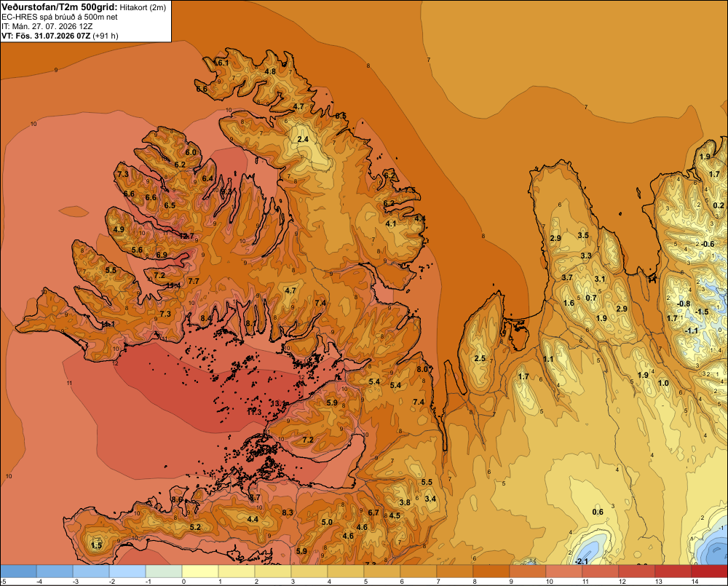The height and width of the screenshot is (586, 728).
Task: Select the 3.8 temperature value
Action: click(x=405, y=502)
